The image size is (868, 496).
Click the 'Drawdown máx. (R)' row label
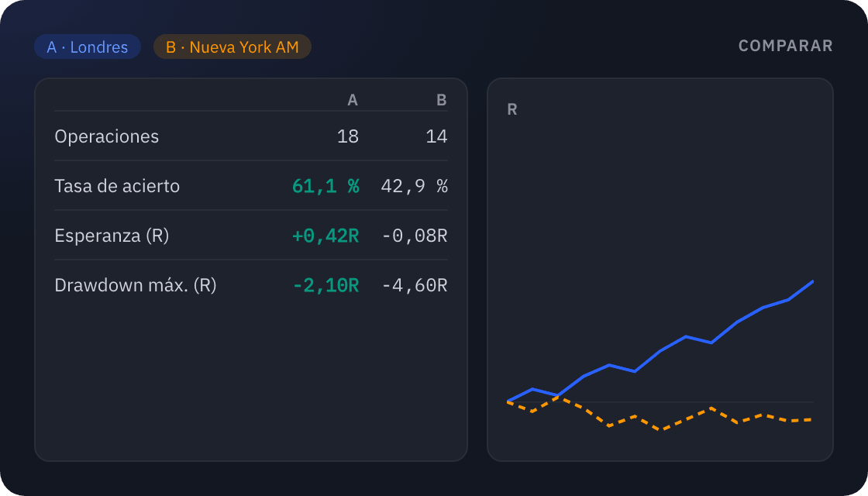tap(136, 285)
